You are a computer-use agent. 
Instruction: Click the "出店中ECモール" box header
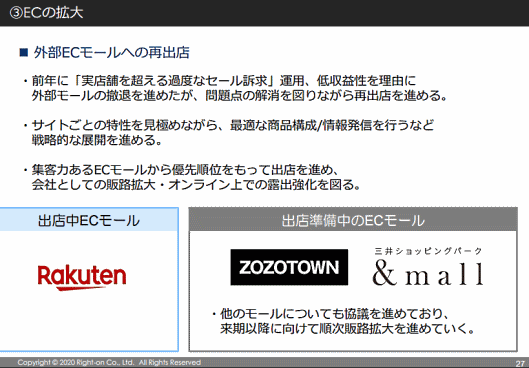click(x=89, y=220)
